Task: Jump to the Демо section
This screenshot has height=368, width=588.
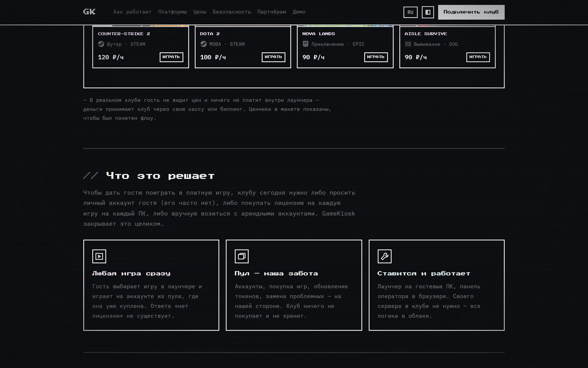Action: point(299,12)
